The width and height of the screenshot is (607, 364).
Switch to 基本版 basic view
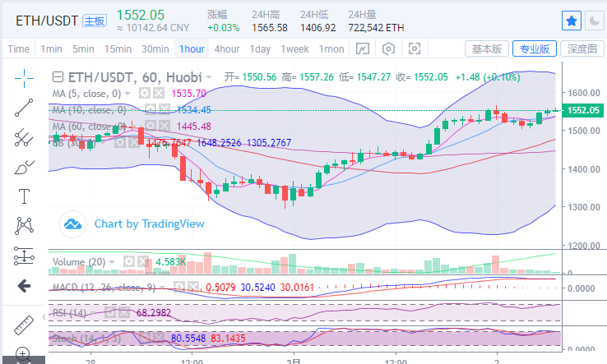click(487, 48)
